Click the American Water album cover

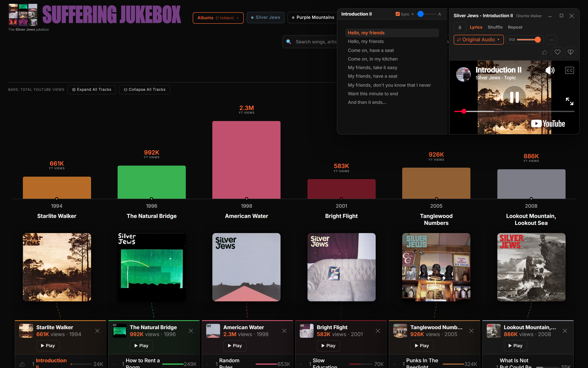point(246,267)
